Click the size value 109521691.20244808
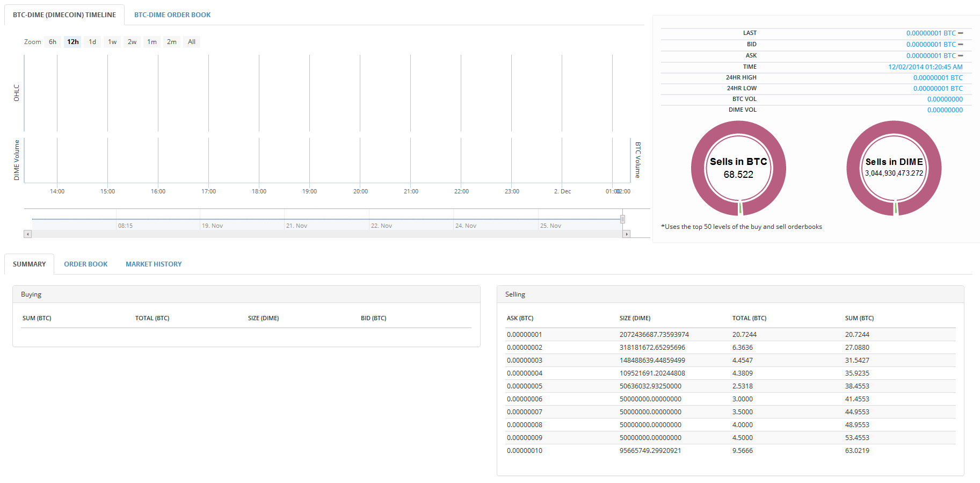The width and height of the screenshot is (980, 483). tap(652, 373)
